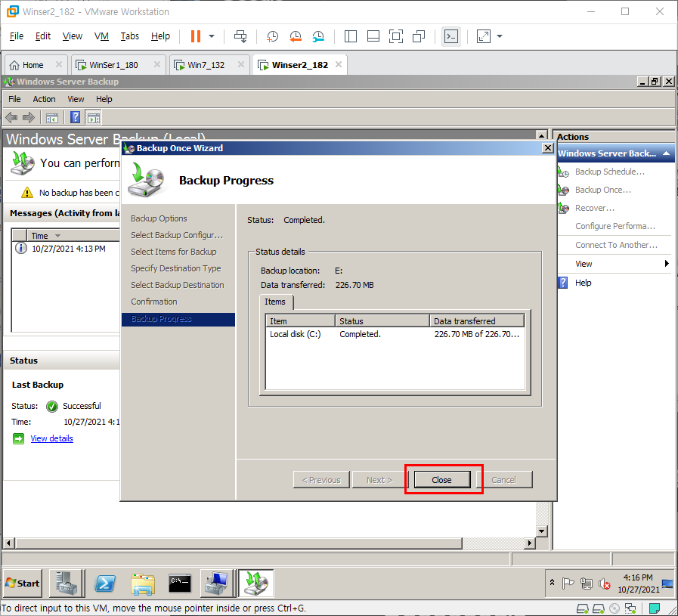Click the Item column header
678x616 pixels.
click(x=300, y=321)
